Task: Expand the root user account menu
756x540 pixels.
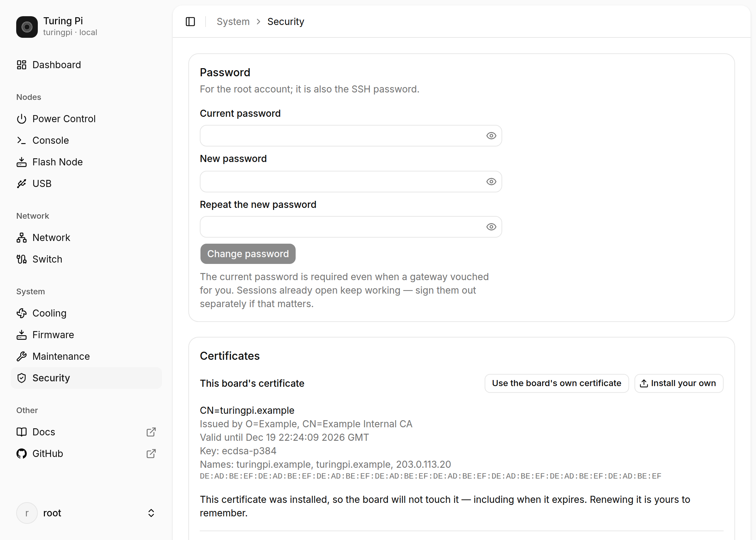Action: (x=86, y=513)
